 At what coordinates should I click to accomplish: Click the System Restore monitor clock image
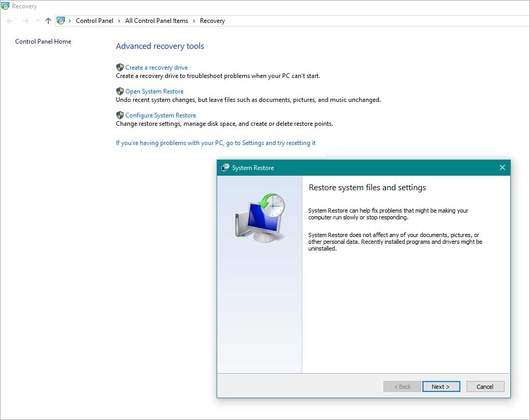click(260, 217)
